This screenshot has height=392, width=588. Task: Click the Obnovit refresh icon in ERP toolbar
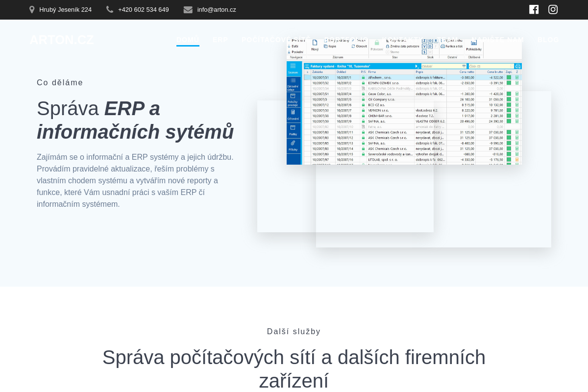click(x=353, y=46)
